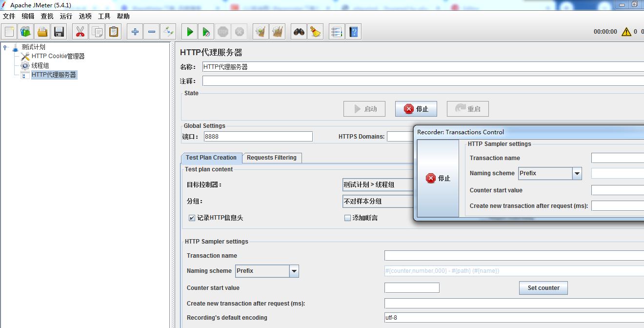Screen dimensions: 644x328
Task: Click the naming format pattern field
Action: click(514, 271)
